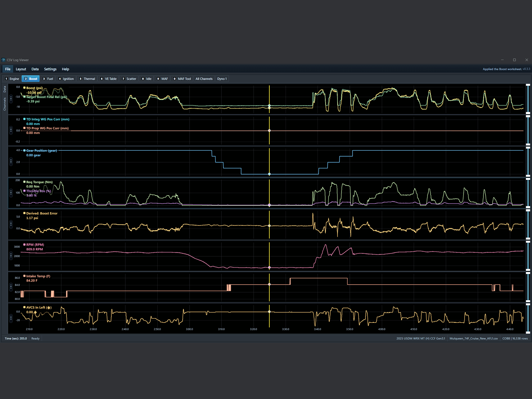The image size is (532, 399).
Task: Open the Req Torque panel three-dot menu
Action: (x=11, y=193)
